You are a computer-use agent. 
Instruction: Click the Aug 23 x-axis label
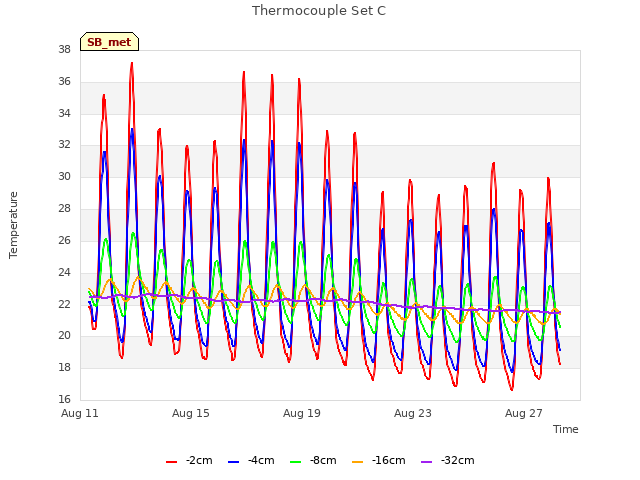(413, 413)
